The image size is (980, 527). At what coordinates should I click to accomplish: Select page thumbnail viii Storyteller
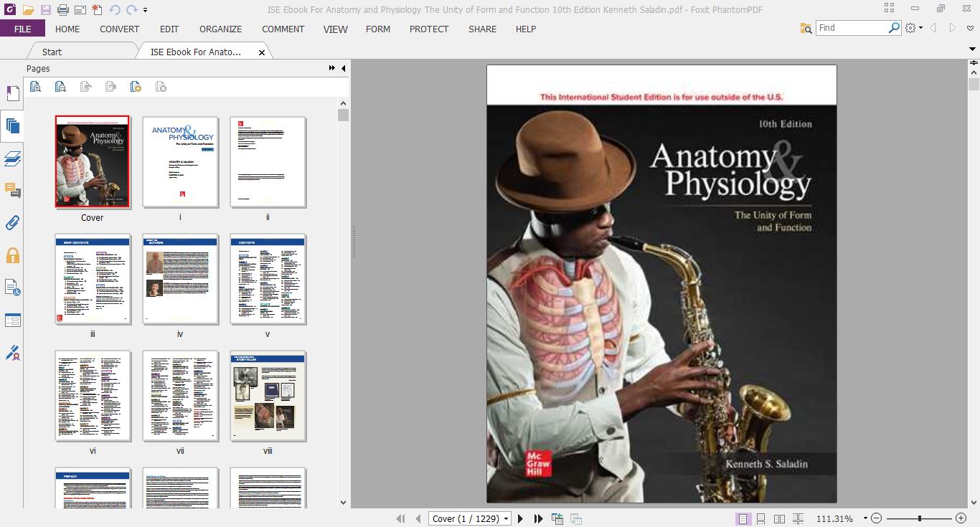268,396
